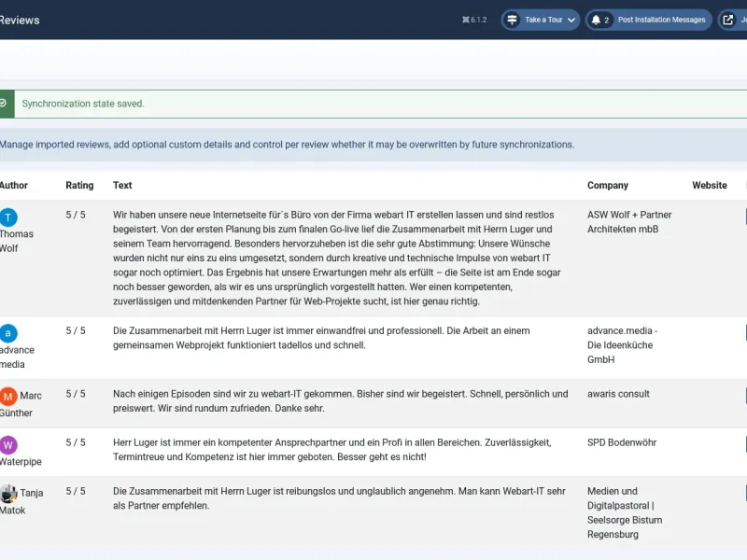Viewport: 747px width, 560px height.
Task: Open the external link icon in the header
Action: pyautogui.click(x=728, y=20)
